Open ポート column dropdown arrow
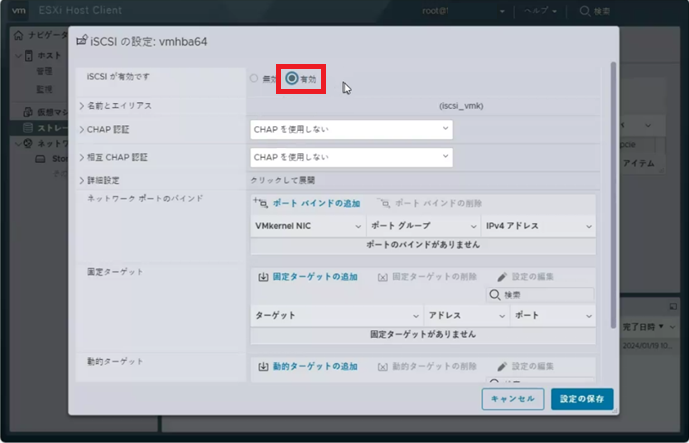 (588, 316)
